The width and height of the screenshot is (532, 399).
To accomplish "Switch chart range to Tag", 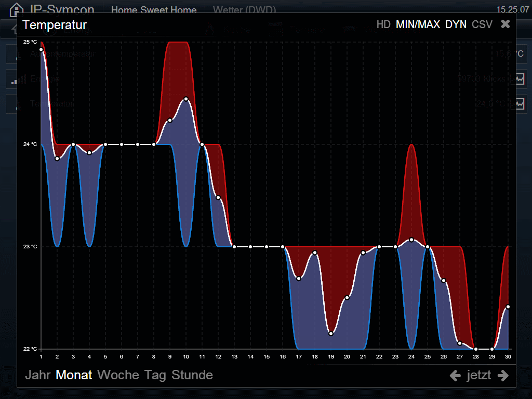I will click(155, 375).
